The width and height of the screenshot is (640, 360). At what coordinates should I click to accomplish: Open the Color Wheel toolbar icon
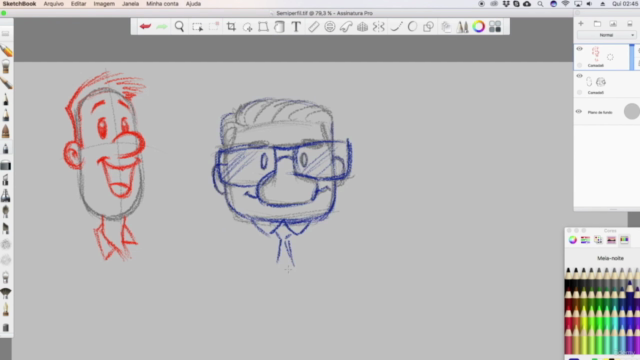coord(479,27)
